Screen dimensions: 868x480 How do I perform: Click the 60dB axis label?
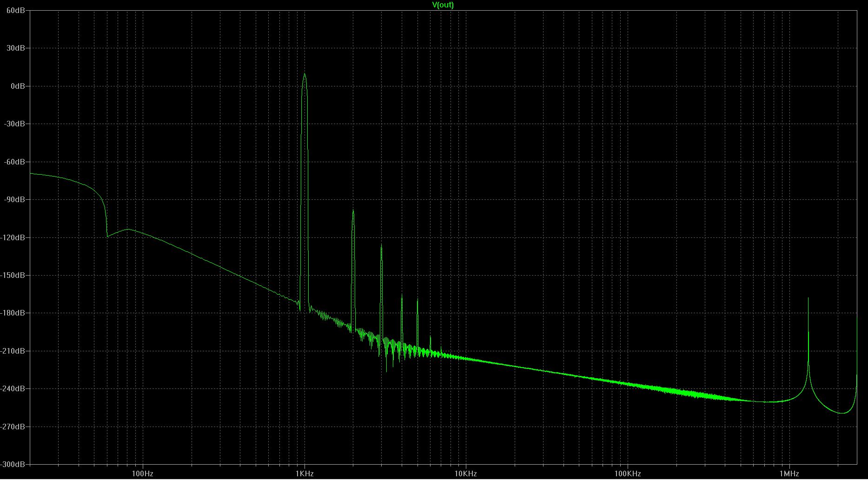[x=16, y=10]
